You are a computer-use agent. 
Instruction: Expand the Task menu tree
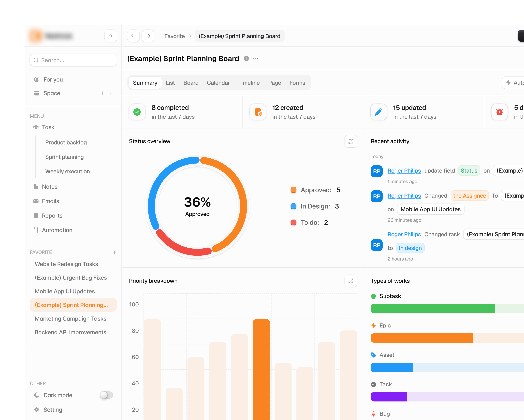pos(48,127)
